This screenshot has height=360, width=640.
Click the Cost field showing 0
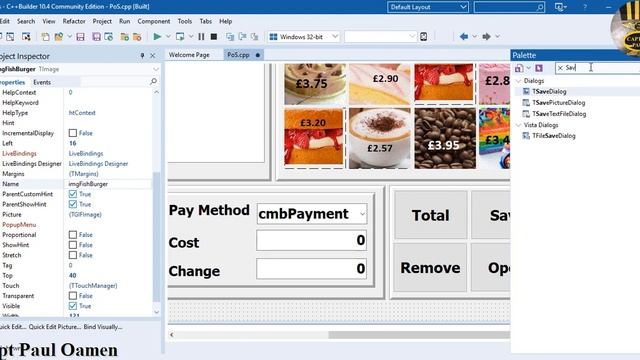[311, 240]
